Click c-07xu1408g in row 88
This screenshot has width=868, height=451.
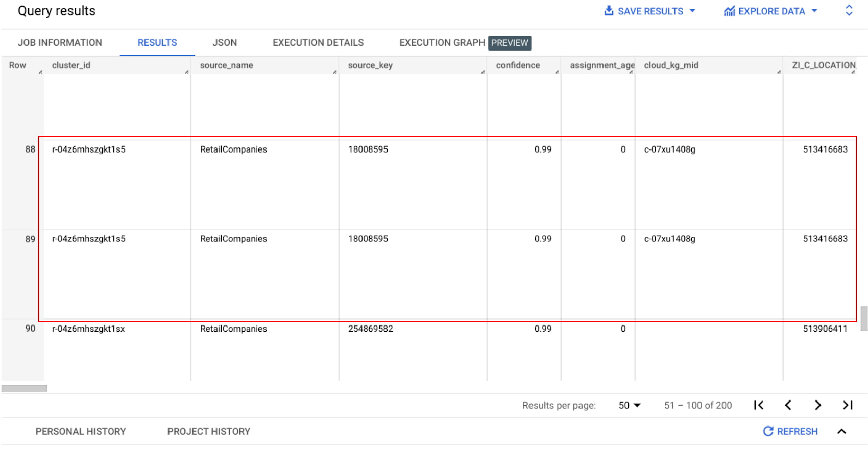tap(670, 149)
